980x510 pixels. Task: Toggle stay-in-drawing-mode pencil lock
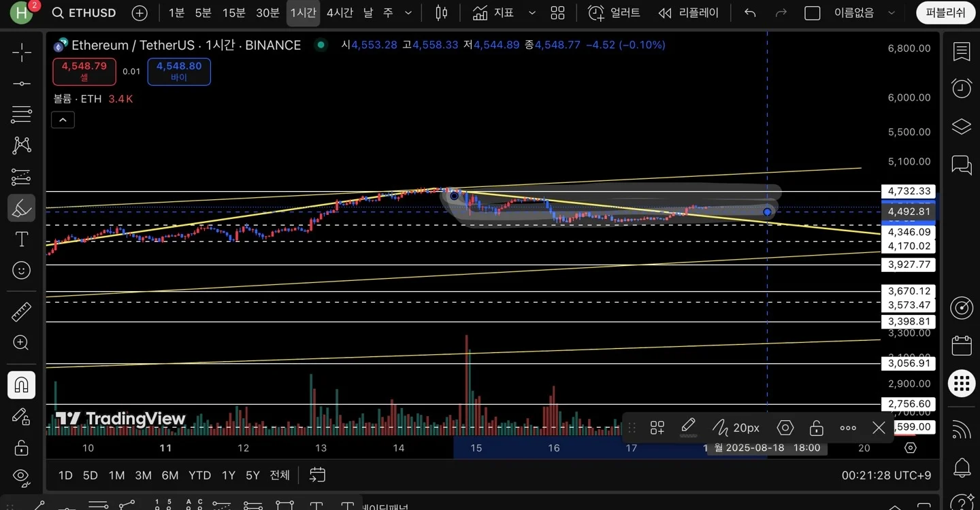21,417
